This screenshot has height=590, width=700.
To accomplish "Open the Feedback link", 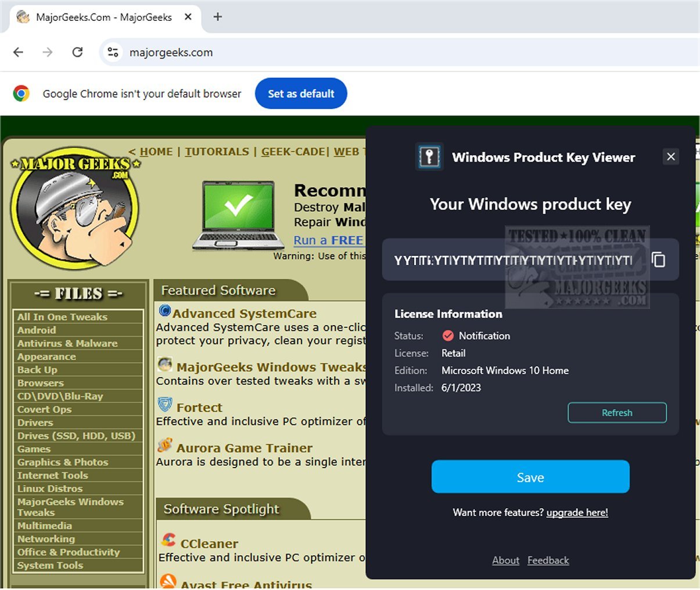I will [548, 560].
